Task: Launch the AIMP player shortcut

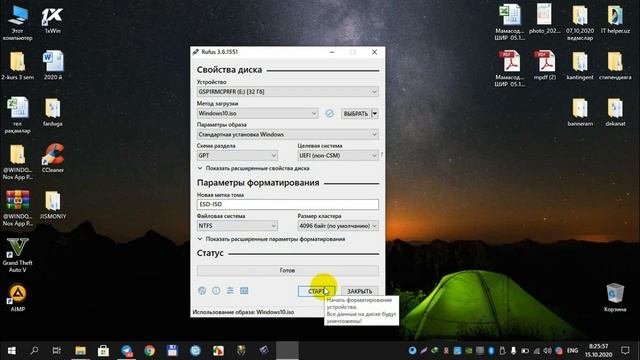Action: [x=18, y=298]
